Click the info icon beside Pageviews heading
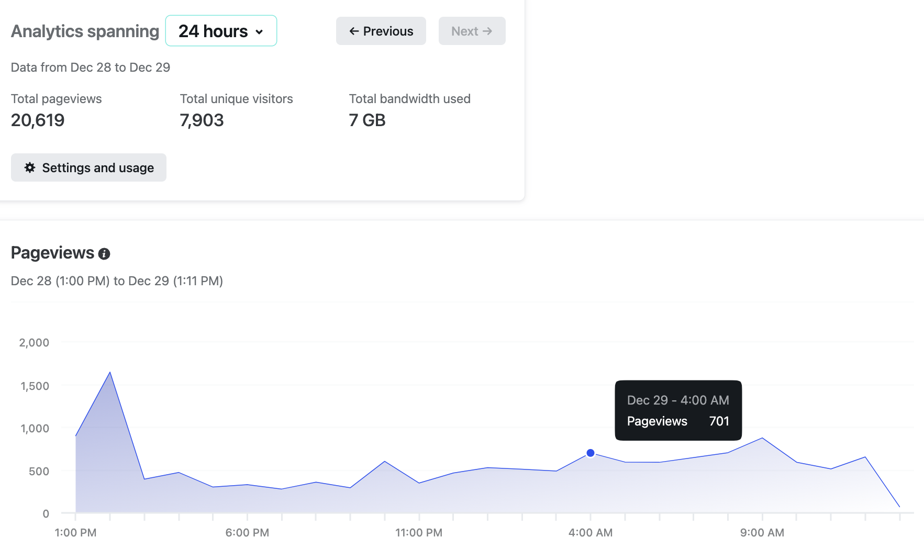Viewport: 924px width, 560px height. [x=104, y=254]
